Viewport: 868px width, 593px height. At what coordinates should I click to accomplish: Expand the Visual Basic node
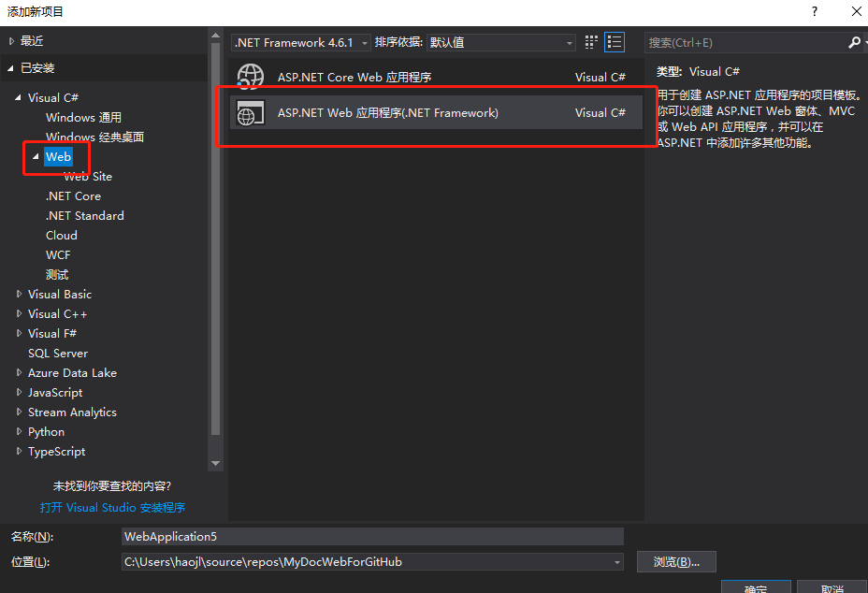[x=20, y=294]
